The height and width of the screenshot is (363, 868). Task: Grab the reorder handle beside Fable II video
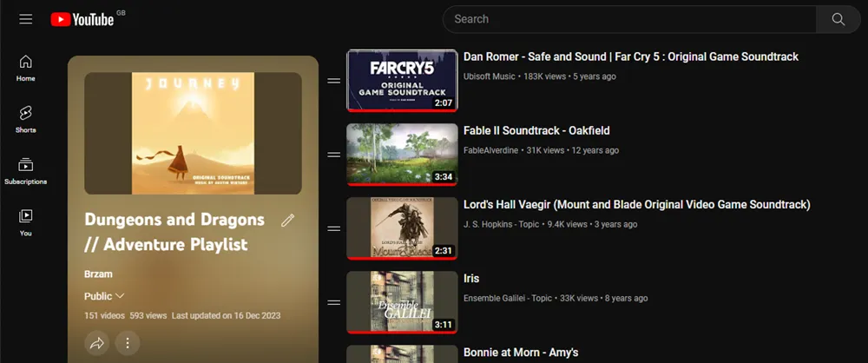334,155
